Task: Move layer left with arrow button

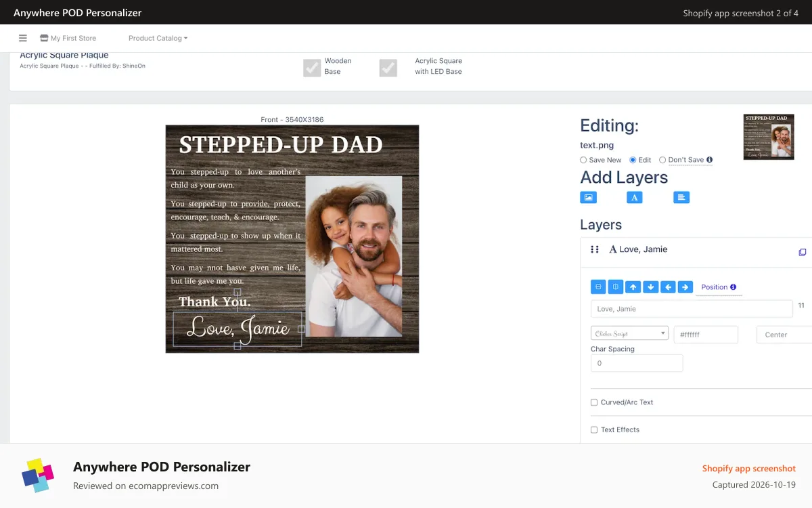Action: click(x=669, y=287)
